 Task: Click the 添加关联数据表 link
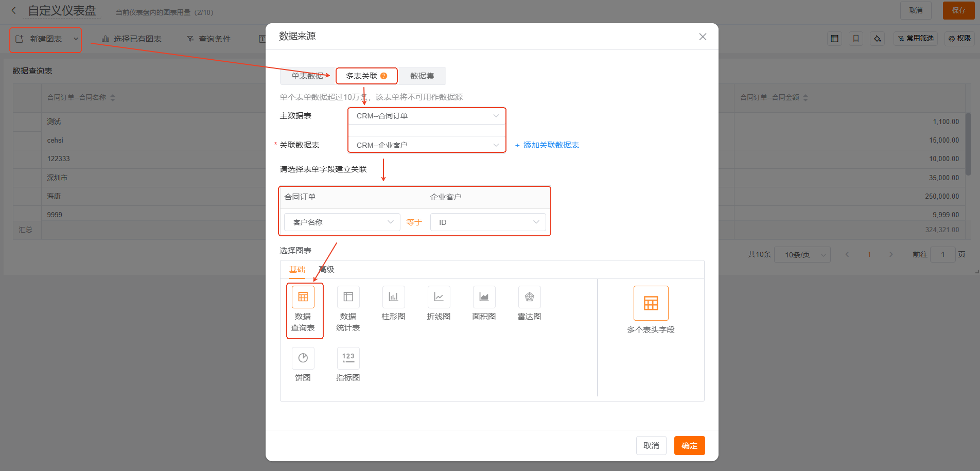point(547,145)
